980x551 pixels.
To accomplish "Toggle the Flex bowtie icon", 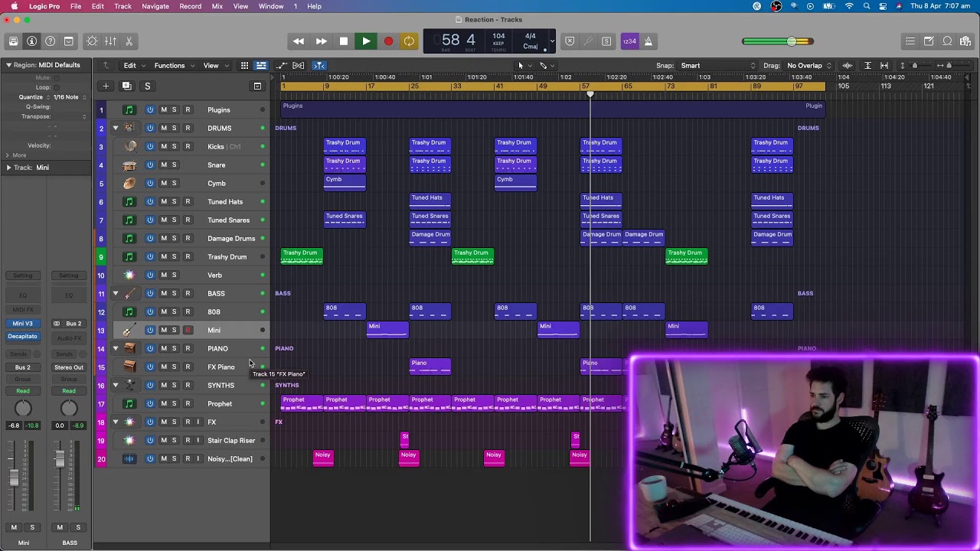I will pos(299,66).
